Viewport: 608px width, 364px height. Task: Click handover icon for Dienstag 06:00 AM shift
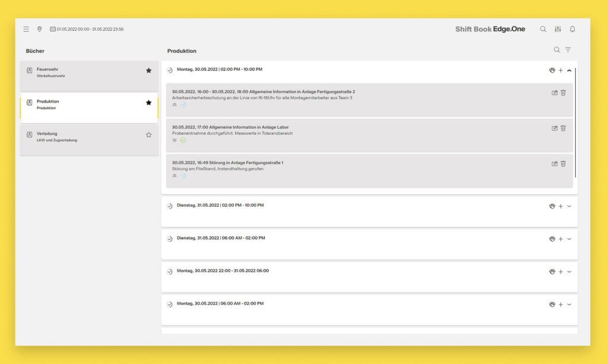[552, 239]
